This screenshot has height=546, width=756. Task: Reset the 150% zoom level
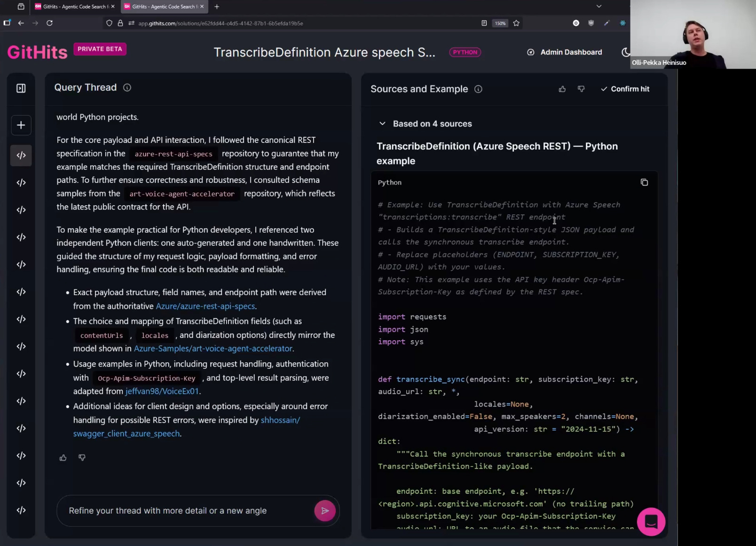point(500,23)
